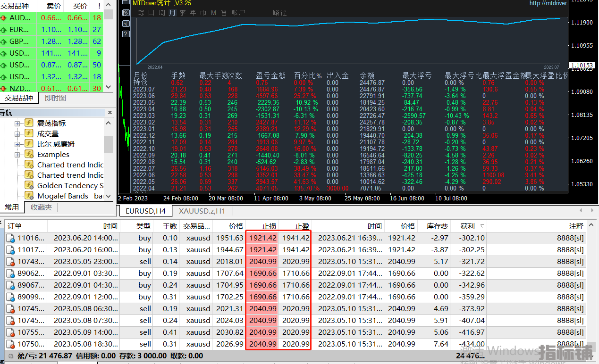Viewport: 599px width, 364px height.
Task: Click the 1951.63 price cell
Action: pos(230,238)
